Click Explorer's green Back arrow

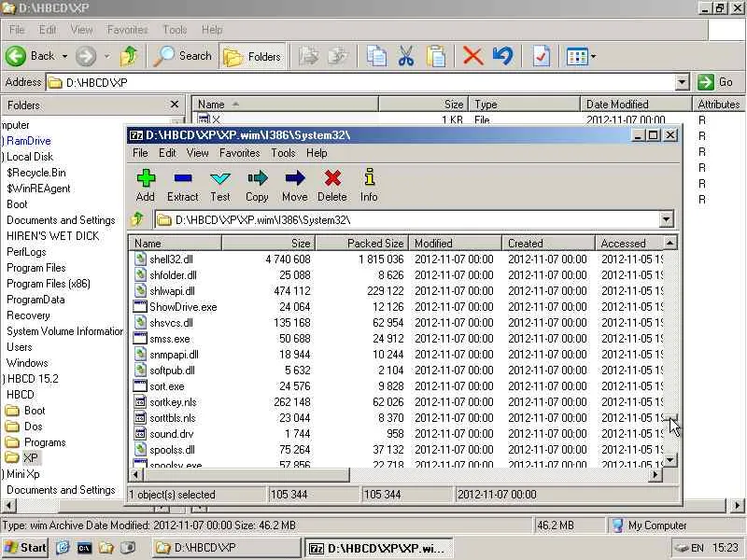[16, 56]
